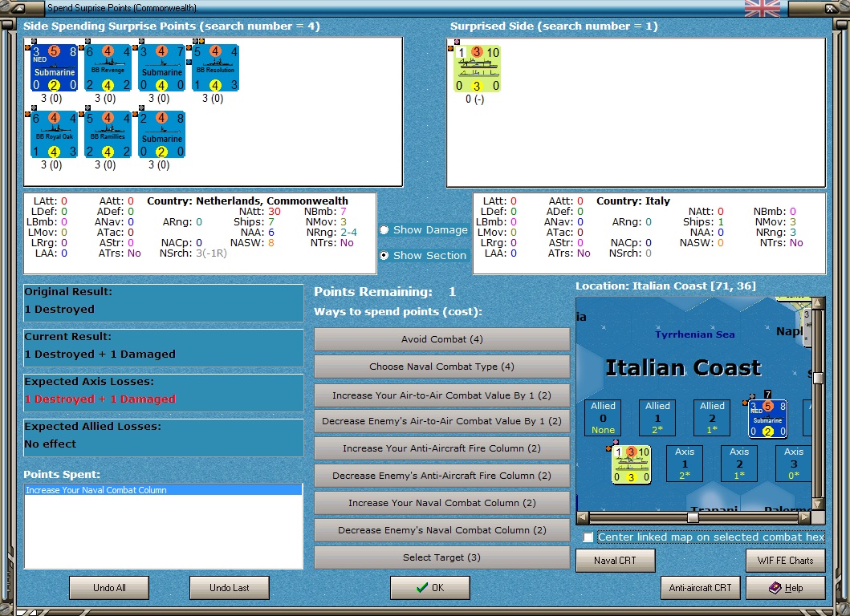Click the Country: Netherlands, Commonwealth heading
Viewport: 850px width, 616px height.
(247, 201)
